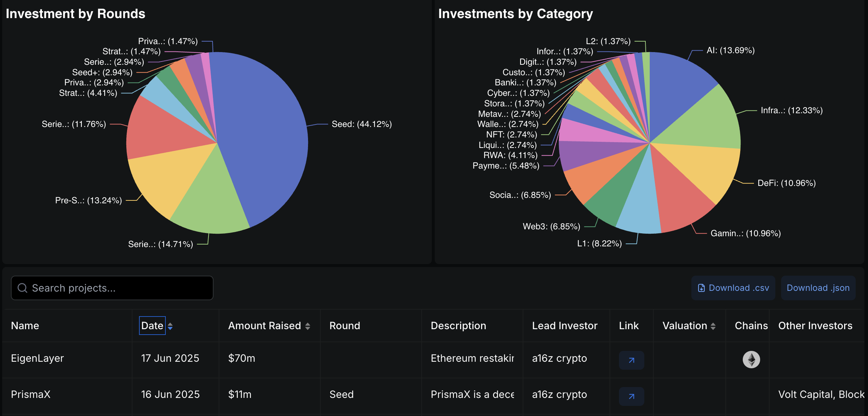The image size is (868, 416).
Task: Click the Lead Investor column header
Action: [565, 326]
